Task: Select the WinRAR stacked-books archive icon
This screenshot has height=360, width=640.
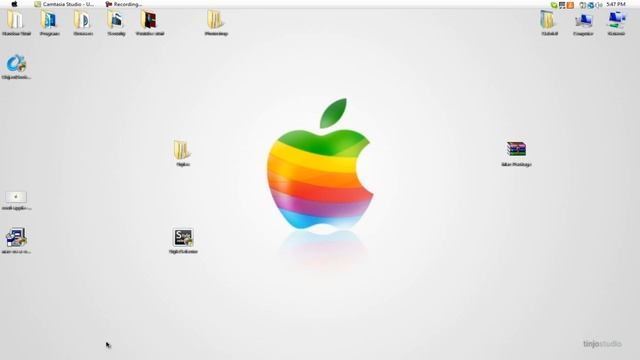Action: pyautogui.click(x=516, y=153)
